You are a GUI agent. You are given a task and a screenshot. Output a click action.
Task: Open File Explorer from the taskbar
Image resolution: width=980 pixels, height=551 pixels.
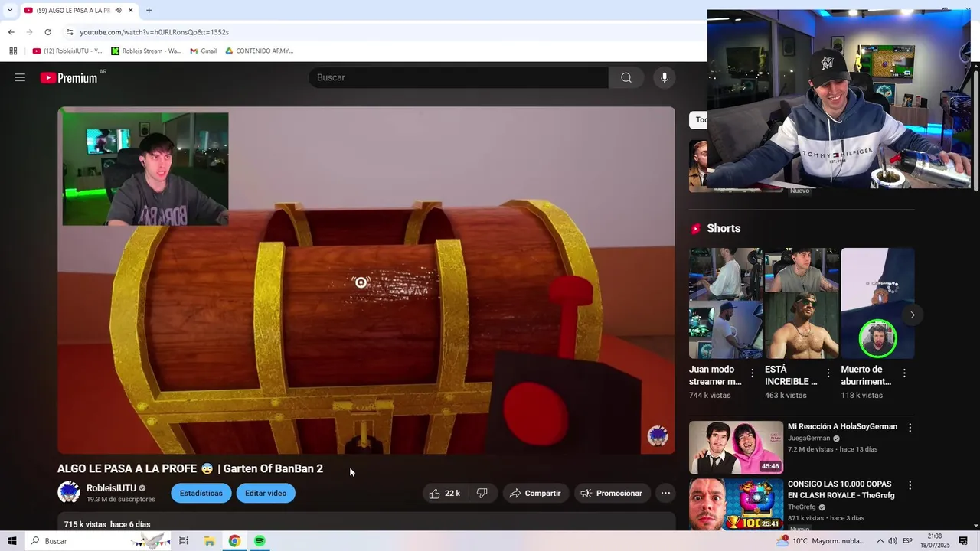pos(209,541)
